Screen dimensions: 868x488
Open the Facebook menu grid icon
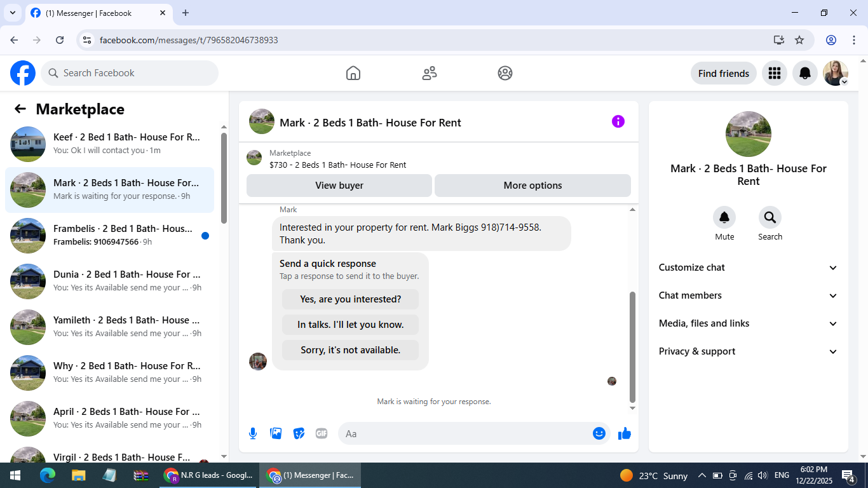[774, 73]
